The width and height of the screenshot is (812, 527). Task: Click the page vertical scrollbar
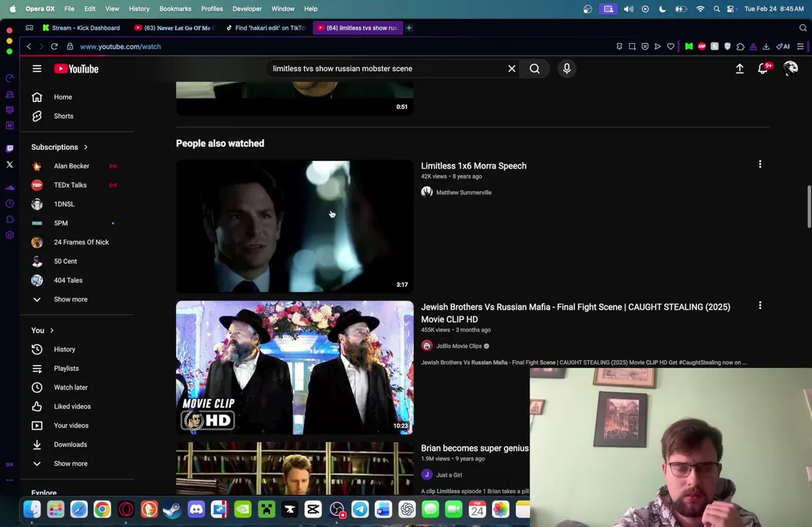[809, 206]
